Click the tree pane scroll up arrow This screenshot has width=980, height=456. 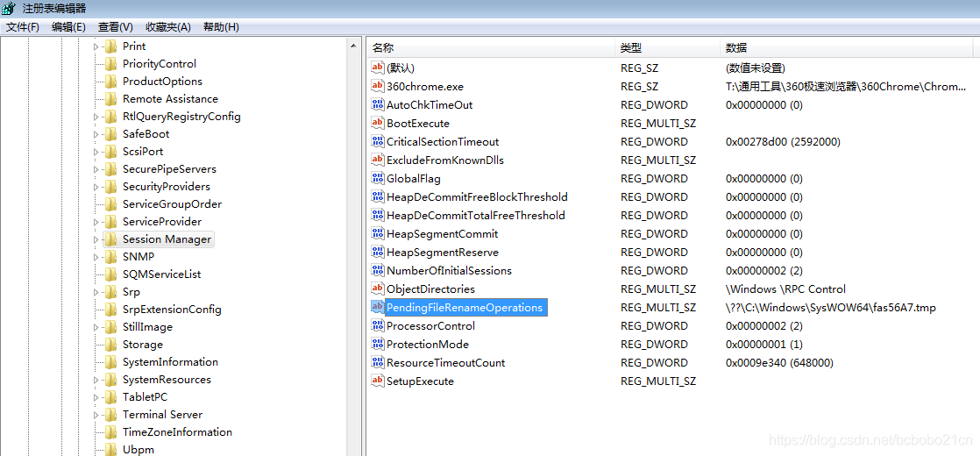[354, 46]
